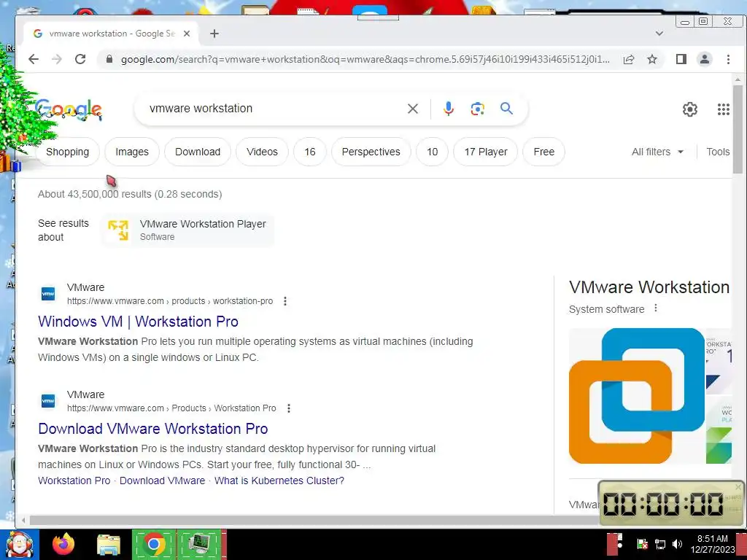747x560 pixels.
Task: Open Chrome's side panel
Action: [x=681, y=59]
